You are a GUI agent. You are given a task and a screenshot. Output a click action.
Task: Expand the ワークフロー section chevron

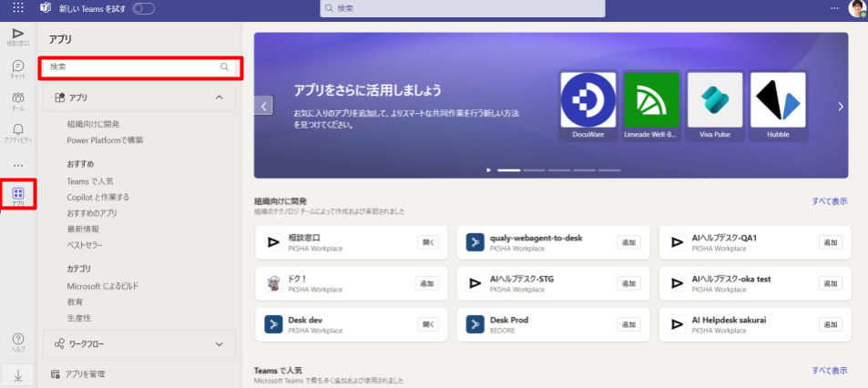(x=220, y=344)
